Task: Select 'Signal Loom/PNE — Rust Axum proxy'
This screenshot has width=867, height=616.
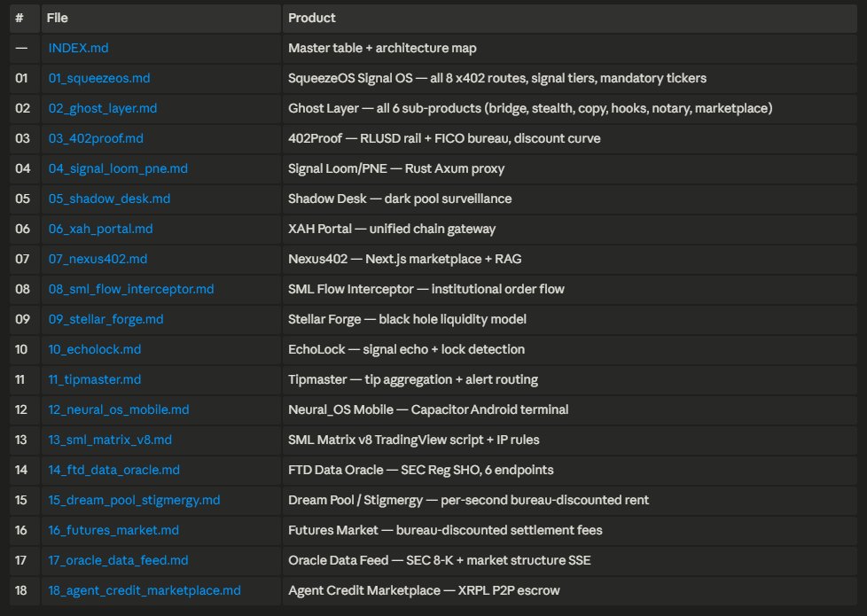Action: [396, 168]
